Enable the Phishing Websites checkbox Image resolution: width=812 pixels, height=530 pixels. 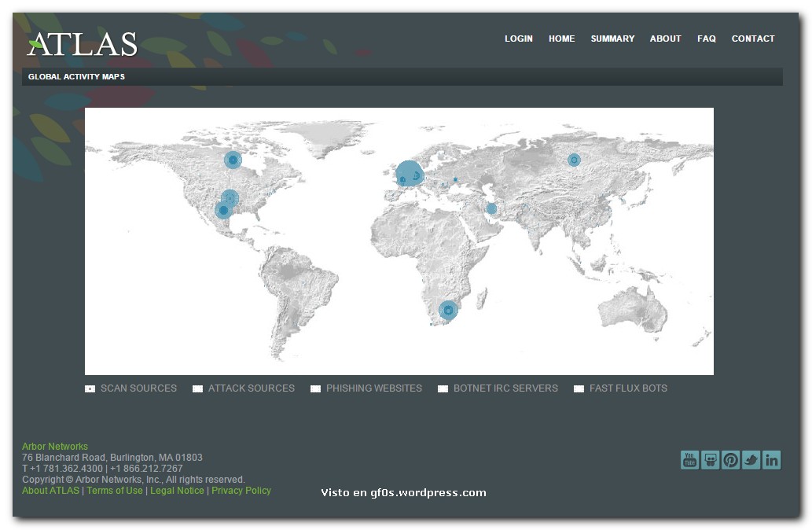tap(315, 388)
